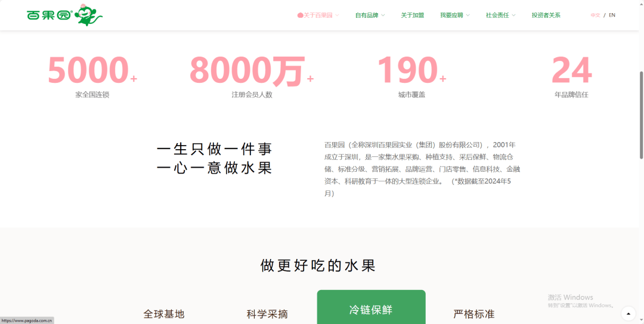The height and width of the screenshot is (324, 644).
Task: Click the 百果园 monkey logo
Action: (64, 15)
